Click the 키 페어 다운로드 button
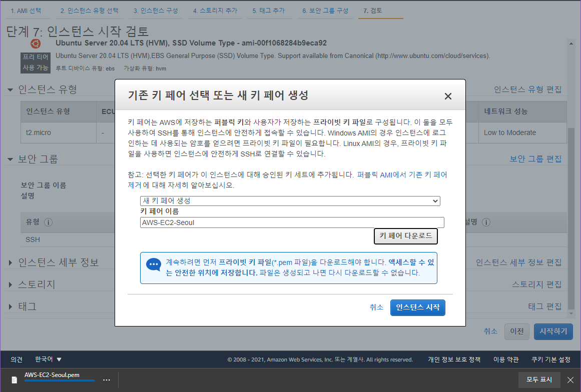The image size is (581, 392). point(406,236)
